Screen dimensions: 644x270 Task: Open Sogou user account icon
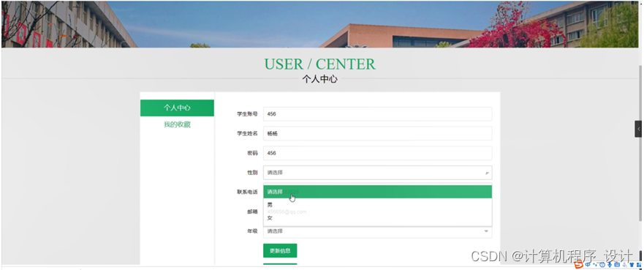(x=625, y=265)
